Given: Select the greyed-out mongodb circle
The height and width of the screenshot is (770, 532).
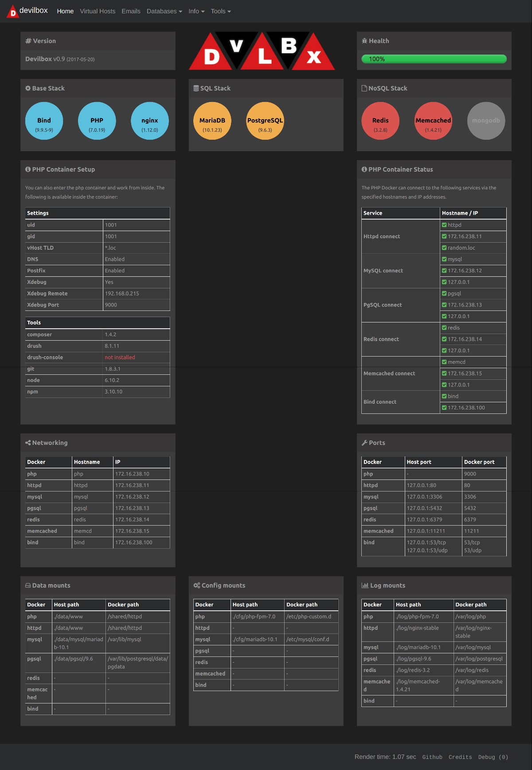Looking at the screenshot, I should click(486, 121).
